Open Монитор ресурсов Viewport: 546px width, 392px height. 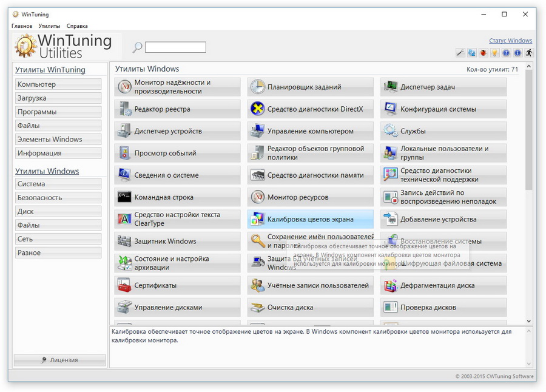pyautogui.click(x=310, y=197)
